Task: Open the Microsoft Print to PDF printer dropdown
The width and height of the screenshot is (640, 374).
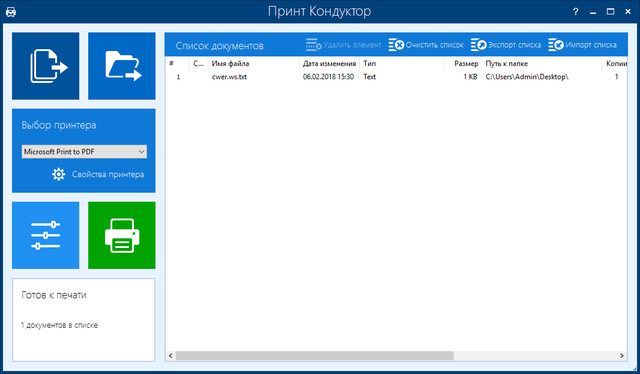Action: coord(84,151)
